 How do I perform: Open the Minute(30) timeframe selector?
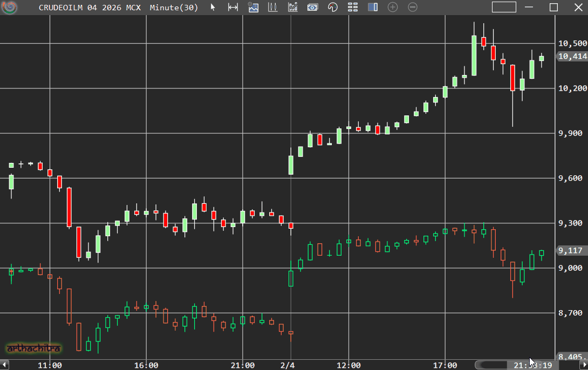pyautogui.click(x=174, y=8)
